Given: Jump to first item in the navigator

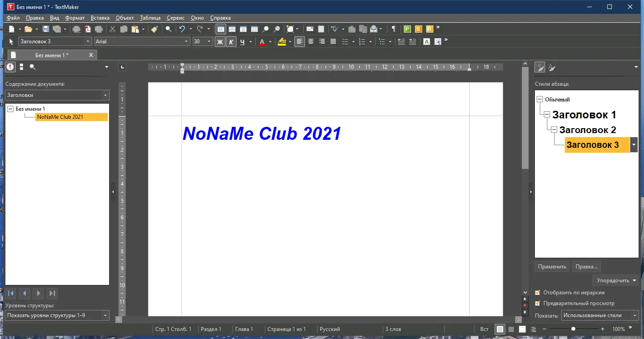Looking at the screenshot, I should (11, 293).
